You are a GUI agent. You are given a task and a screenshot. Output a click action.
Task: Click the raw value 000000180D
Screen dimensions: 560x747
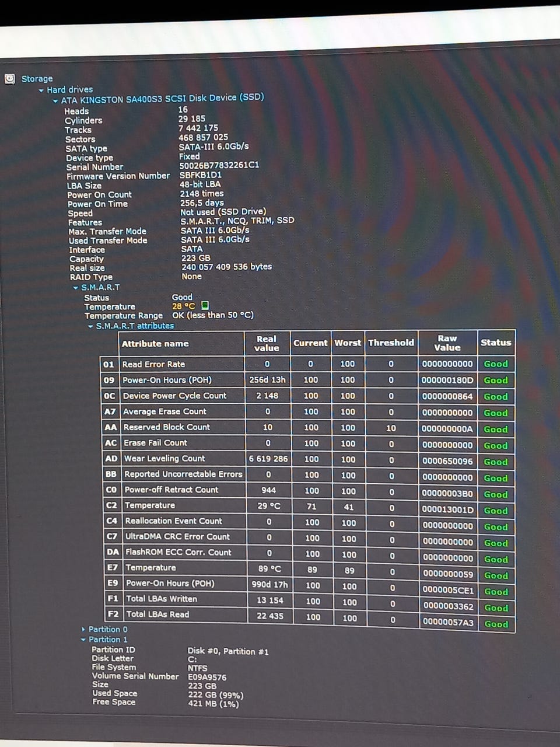point(447,380)
